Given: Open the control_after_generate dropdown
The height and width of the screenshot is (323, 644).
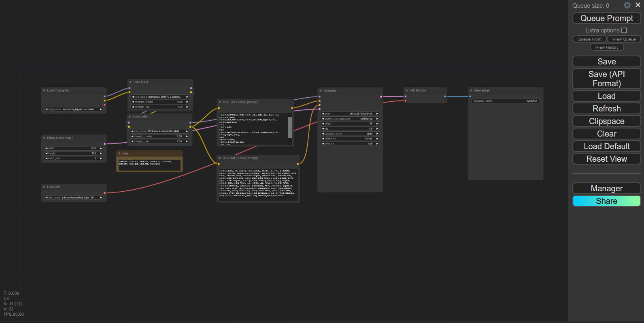Looking at the screenshot, I should coord(350,119).
